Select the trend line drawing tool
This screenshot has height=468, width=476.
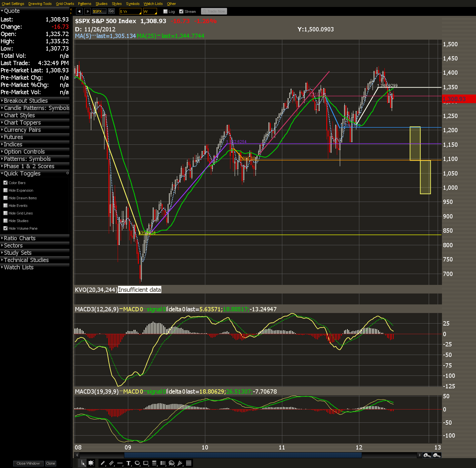103,463
